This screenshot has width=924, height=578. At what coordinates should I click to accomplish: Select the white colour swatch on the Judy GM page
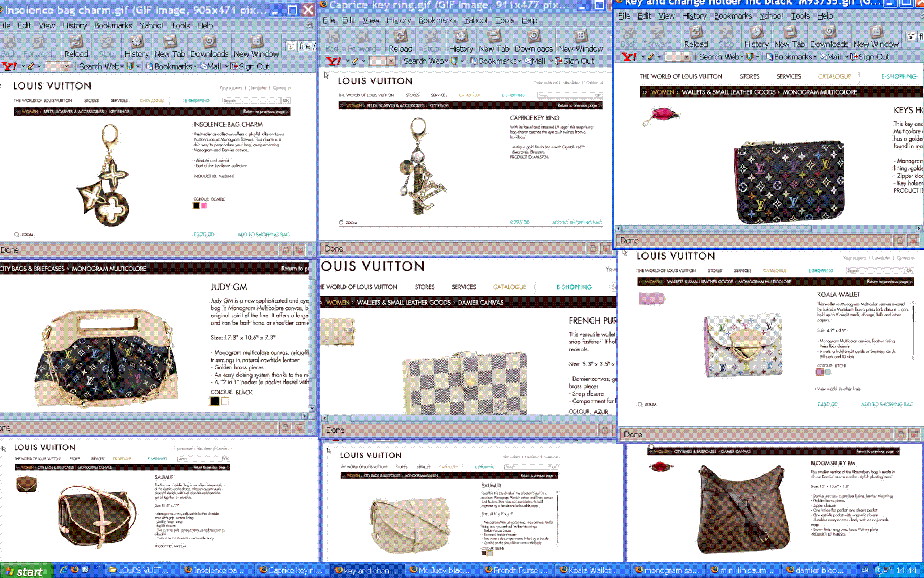click(225, 401)
